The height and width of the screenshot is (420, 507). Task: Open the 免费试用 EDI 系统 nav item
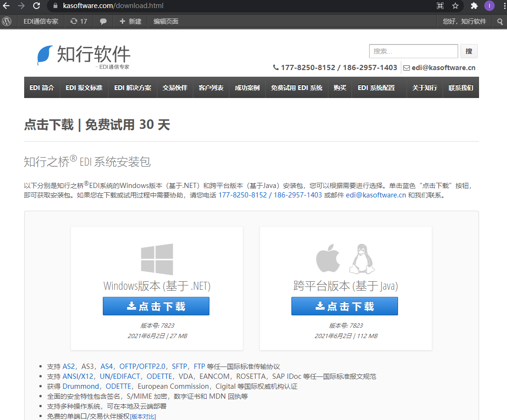tap(297, 88)
